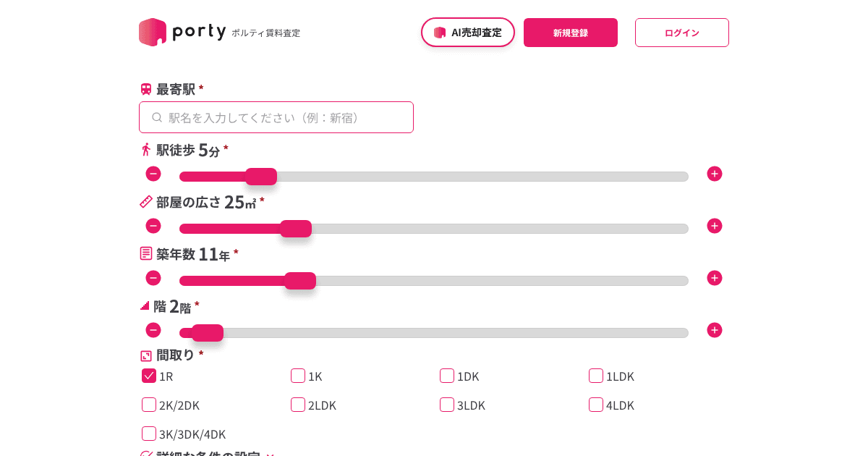This screenshot has height=456, width=868.
Task: Decrease room size with minus icon
Action: (153, 226)
